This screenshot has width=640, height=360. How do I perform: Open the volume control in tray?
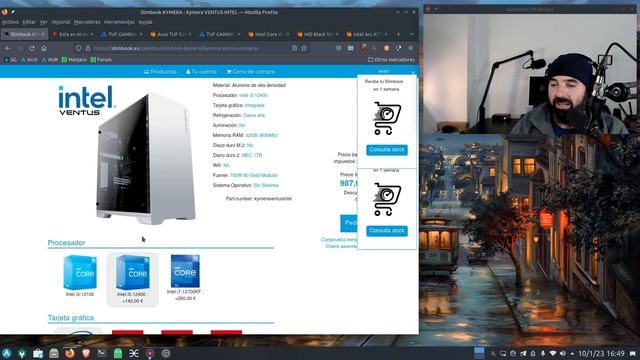[x=563, y=353]
